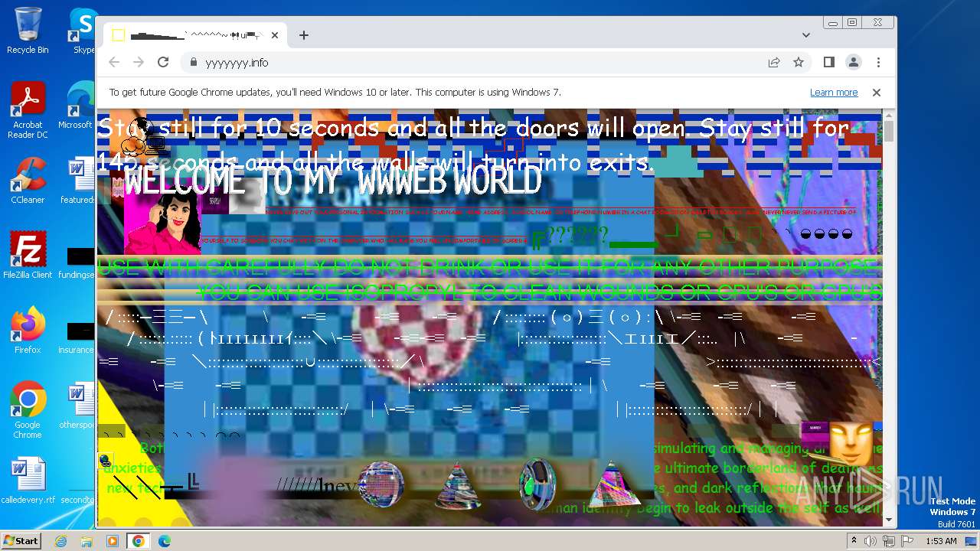Expand the tab search dropdown chevron
The width and height of the screenshot is (980, 551).
806,35
